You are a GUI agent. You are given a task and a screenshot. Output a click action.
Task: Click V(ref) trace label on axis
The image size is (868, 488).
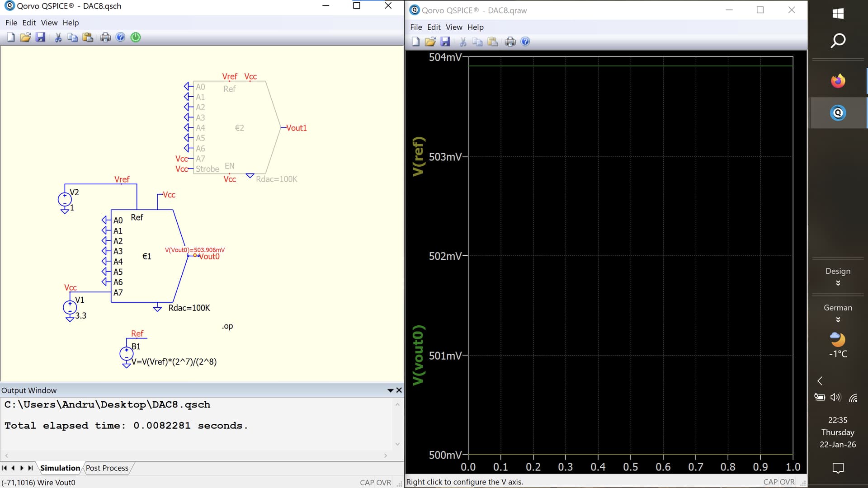(x=419, y=156)
